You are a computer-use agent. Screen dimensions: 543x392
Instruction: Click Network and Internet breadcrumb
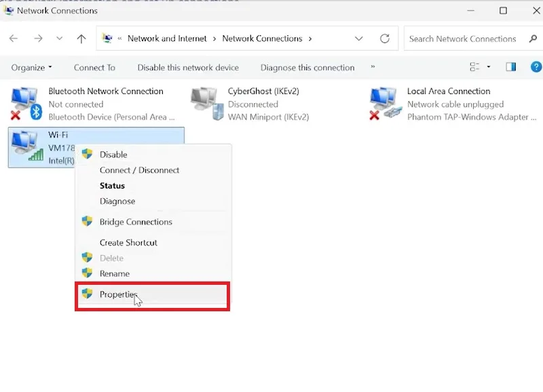(167, 39)
